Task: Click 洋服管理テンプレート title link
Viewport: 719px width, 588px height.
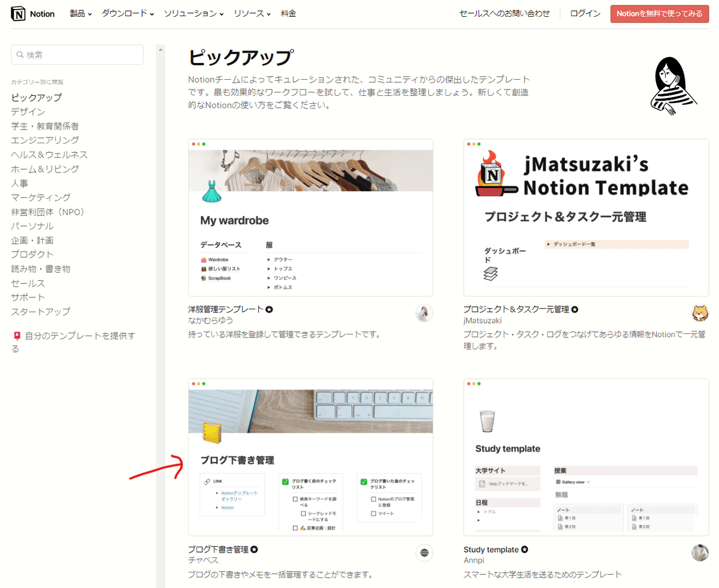Action: click(x=226, y=310)
